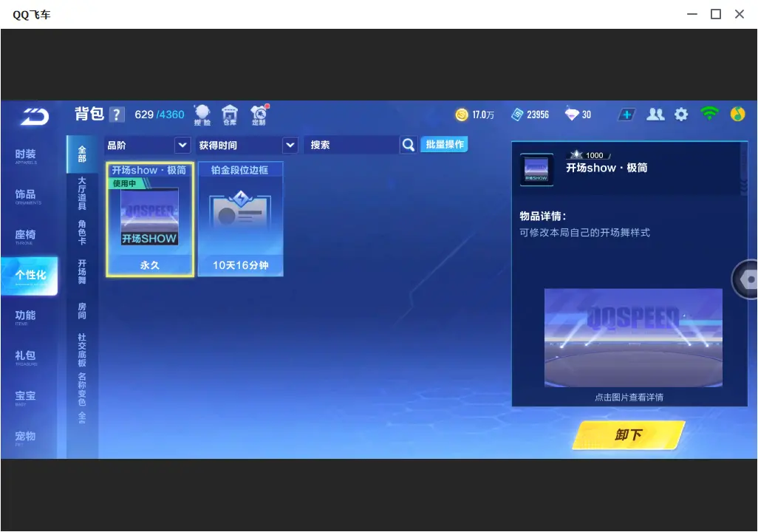Minimize the QQ飞车 window
758x532 pixels.
click(x=692, y=15)
